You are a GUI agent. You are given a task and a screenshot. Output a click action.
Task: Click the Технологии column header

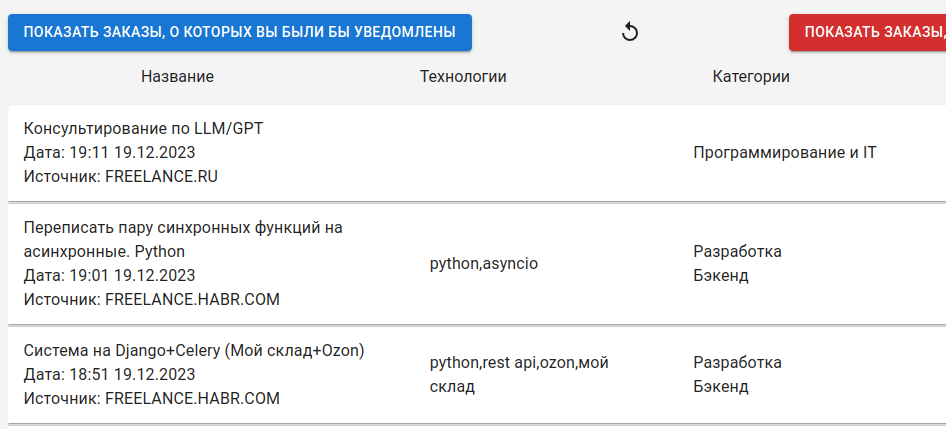pyautogui.click(x=463, y=77)
